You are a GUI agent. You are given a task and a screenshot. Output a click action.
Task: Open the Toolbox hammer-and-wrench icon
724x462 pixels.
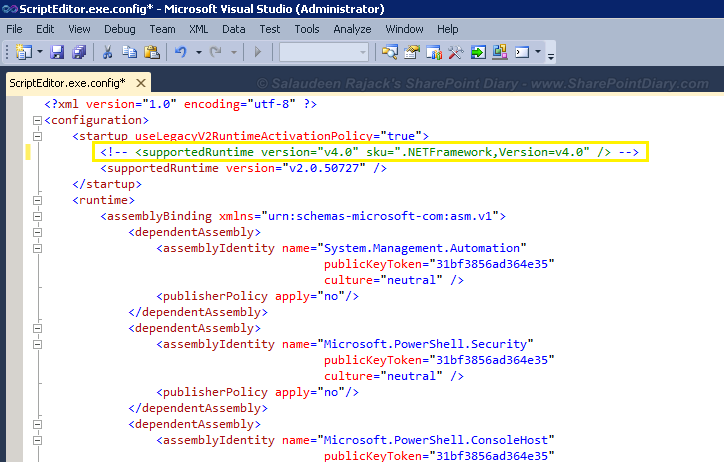pos(456,52)
